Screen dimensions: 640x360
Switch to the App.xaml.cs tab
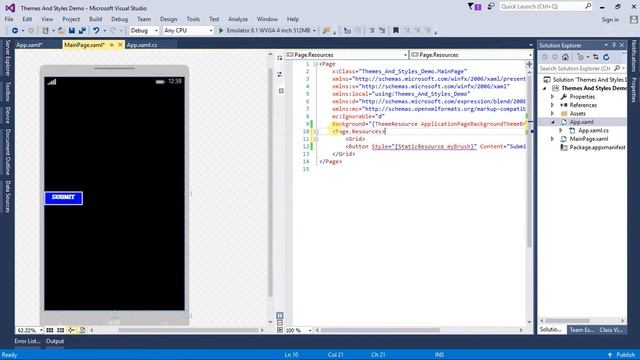pos(142,45)
